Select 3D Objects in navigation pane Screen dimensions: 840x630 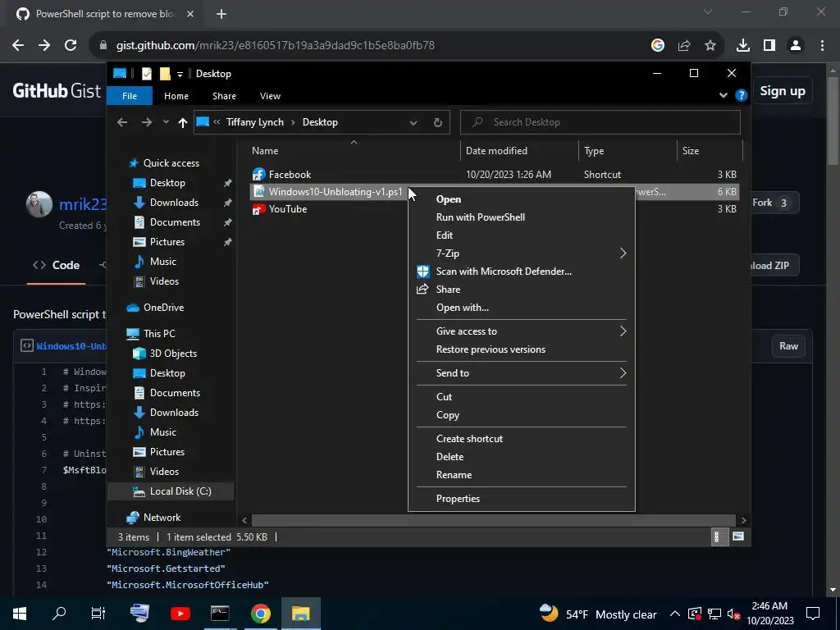173,353
